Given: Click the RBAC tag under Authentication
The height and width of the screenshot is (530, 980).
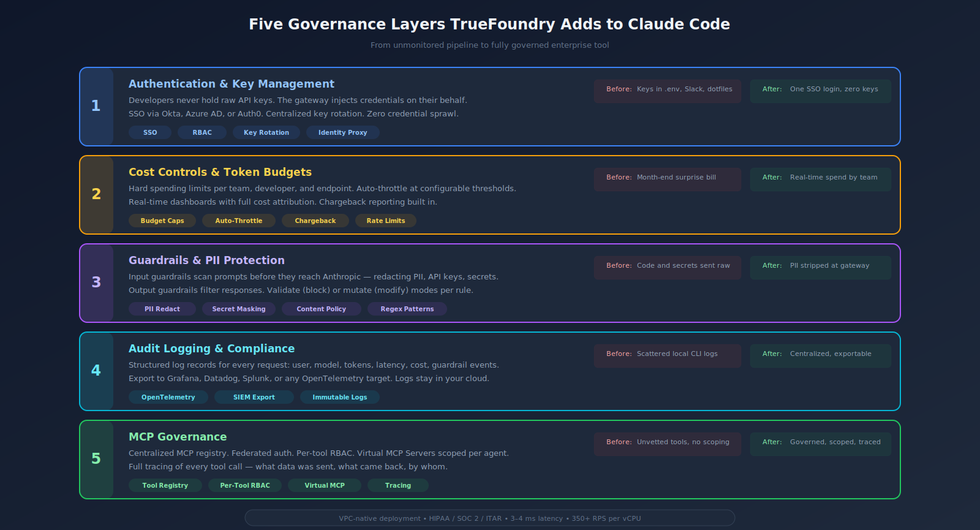Looking at the screenshot, I should 202,132.
